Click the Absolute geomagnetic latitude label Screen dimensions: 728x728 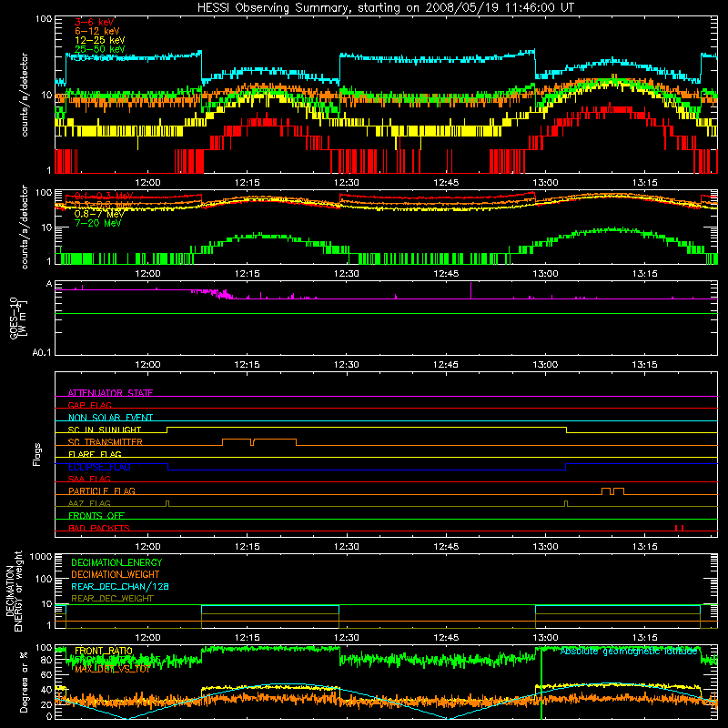tap(629, 652)
